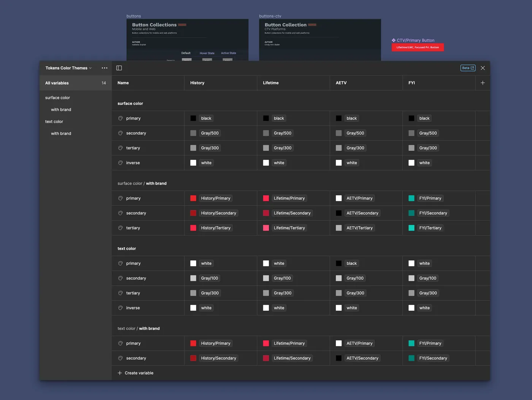
Task: Click color type icon of surface color inverse
Action: 120,163
